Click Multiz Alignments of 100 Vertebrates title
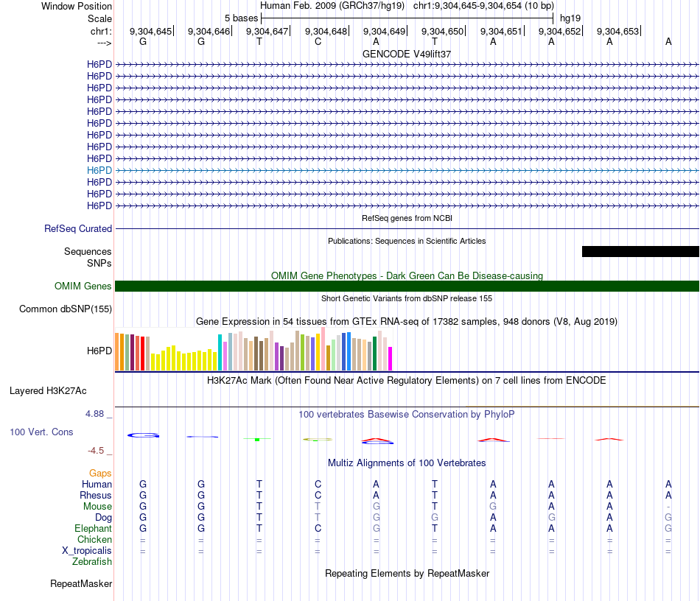The height and width of the screenshot is (601, 700). (407, 463)
